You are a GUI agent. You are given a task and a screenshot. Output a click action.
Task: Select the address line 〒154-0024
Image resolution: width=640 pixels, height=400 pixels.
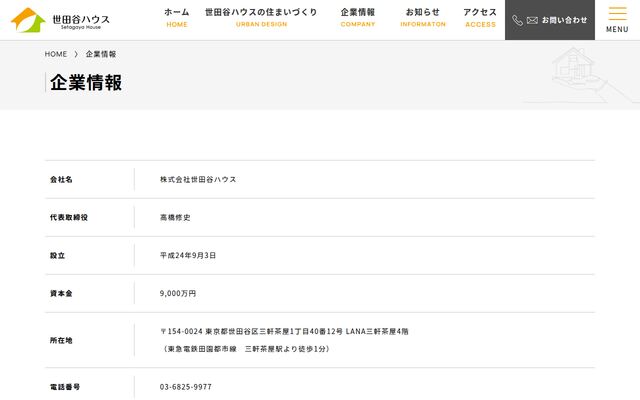click(x=284, y=331)
